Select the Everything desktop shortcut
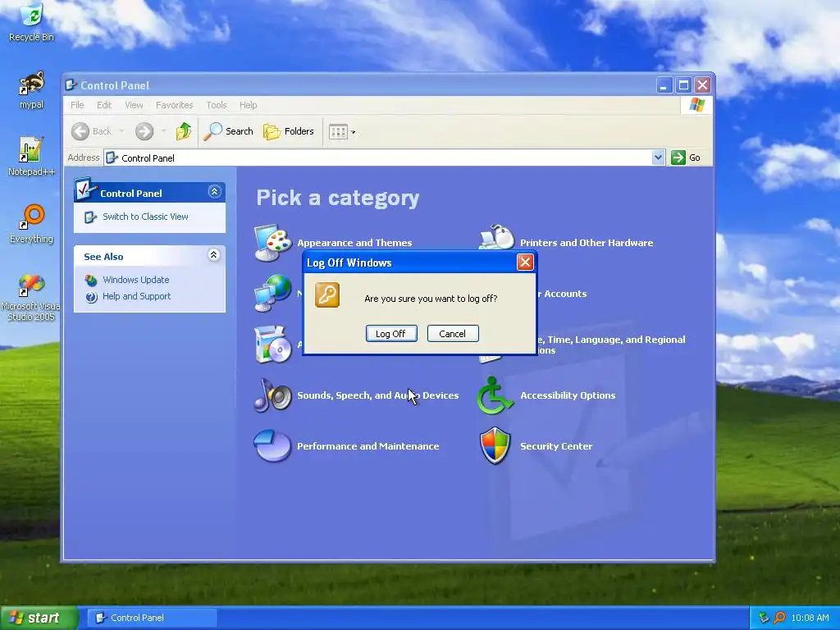This screenshot has width=840, height=630. tap(32, 224)
